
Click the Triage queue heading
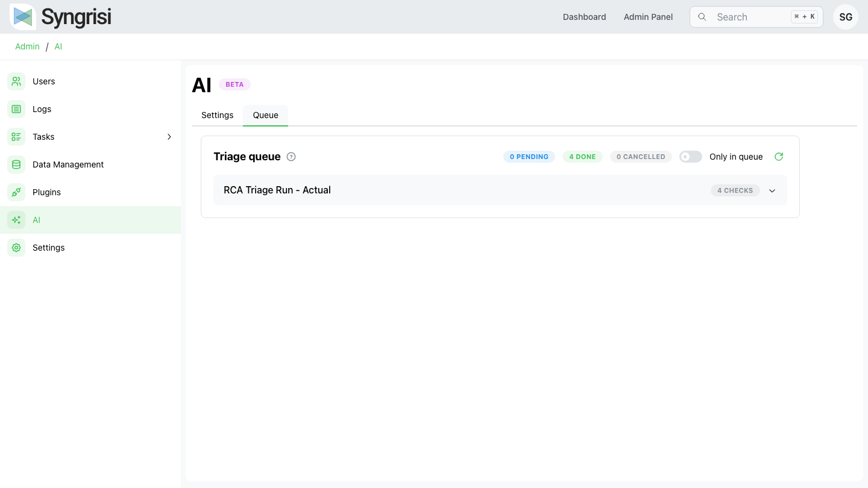coord(247,157)
